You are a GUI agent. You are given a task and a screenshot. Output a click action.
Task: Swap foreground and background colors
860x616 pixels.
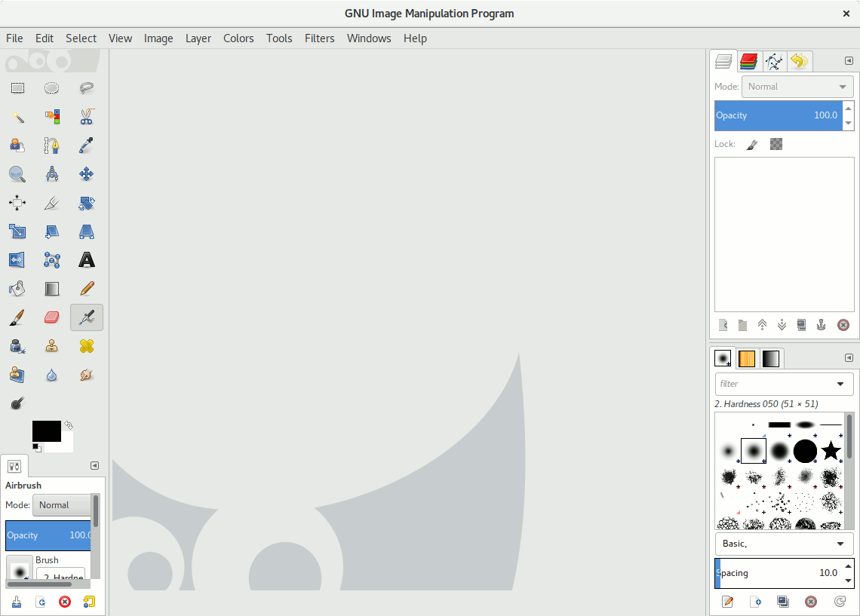(x=69, y=424)
